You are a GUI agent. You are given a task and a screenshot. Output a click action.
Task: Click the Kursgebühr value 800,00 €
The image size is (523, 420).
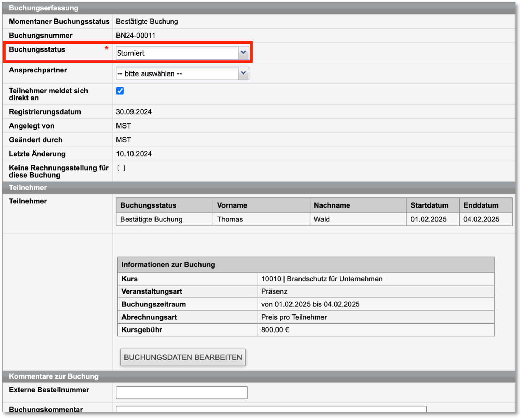click(275, 330)
